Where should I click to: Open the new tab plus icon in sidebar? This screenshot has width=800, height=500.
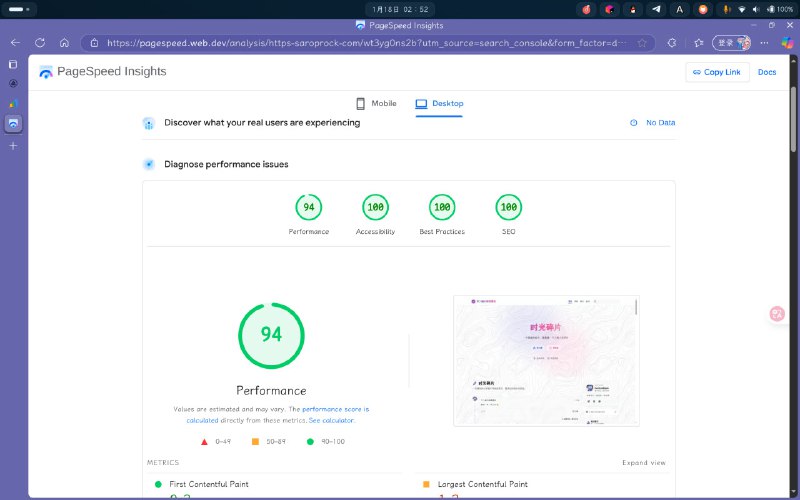[x=13, y=145]
